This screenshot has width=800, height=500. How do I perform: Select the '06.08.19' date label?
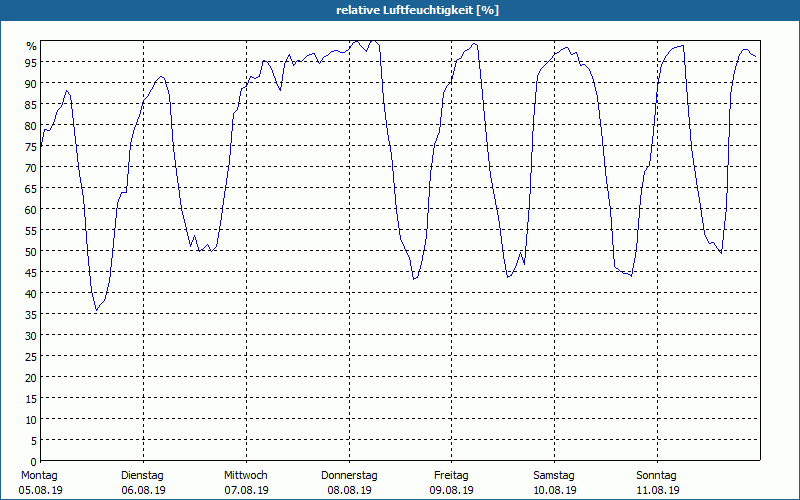pos(143,490)
